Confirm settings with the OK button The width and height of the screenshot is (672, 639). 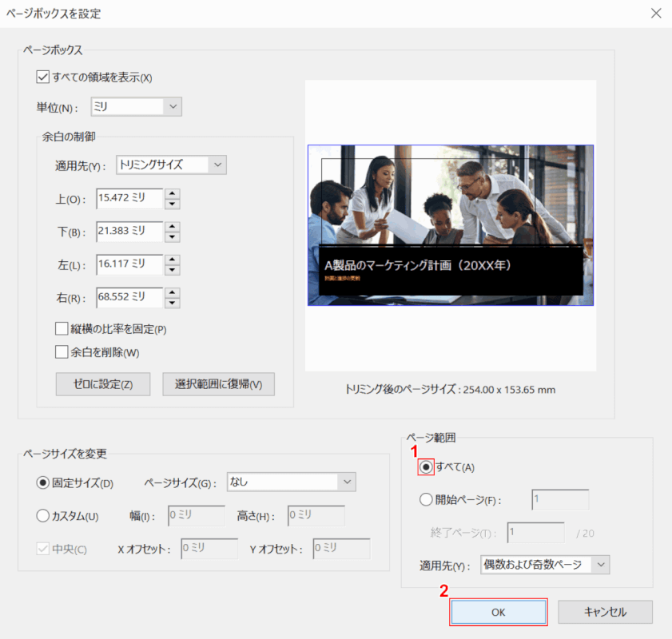click(x=498, y=612)
